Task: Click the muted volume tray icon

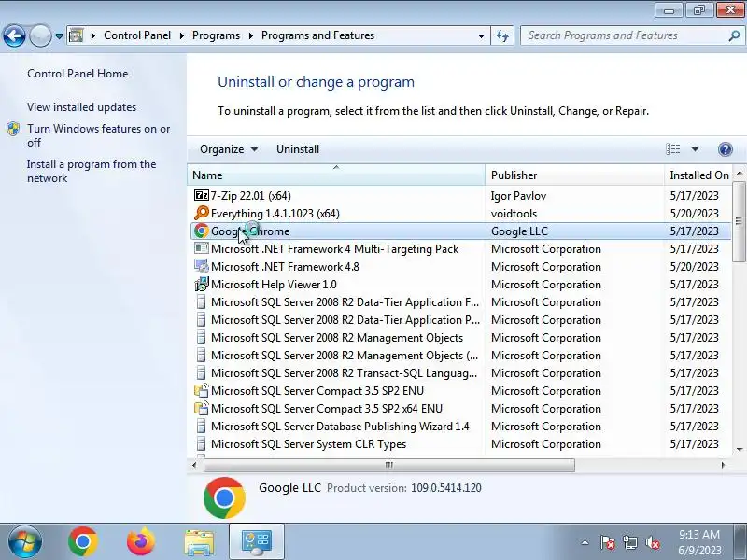Action: tap(653, 542)
